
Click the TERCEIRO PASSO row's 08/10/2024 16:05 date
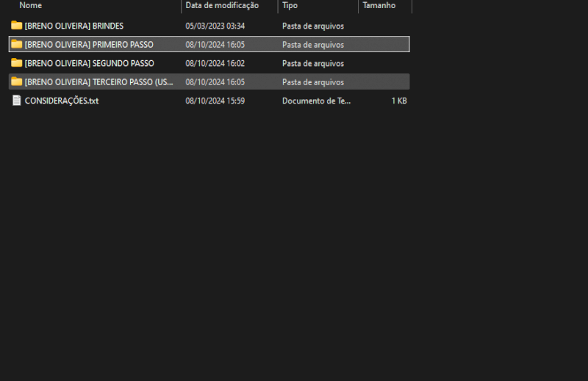tap(215, 82)
